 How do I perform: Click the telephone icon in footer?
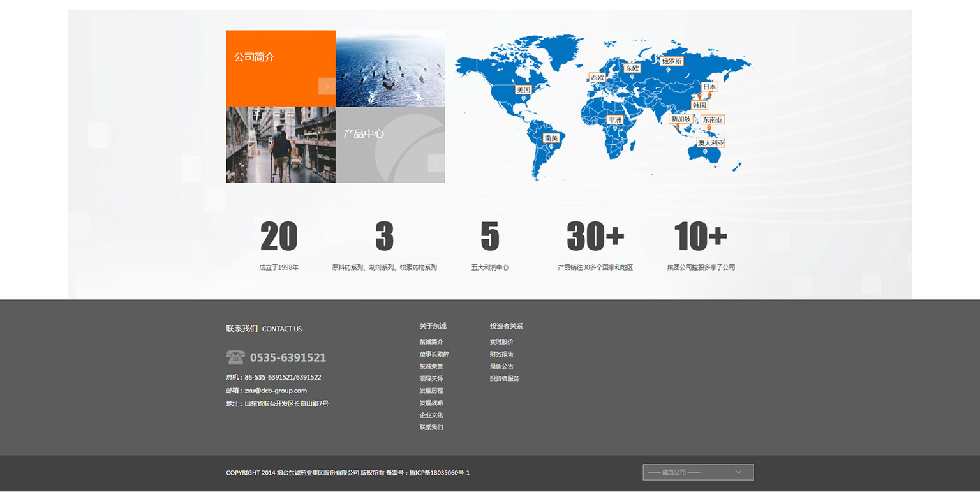coord(235,357)
